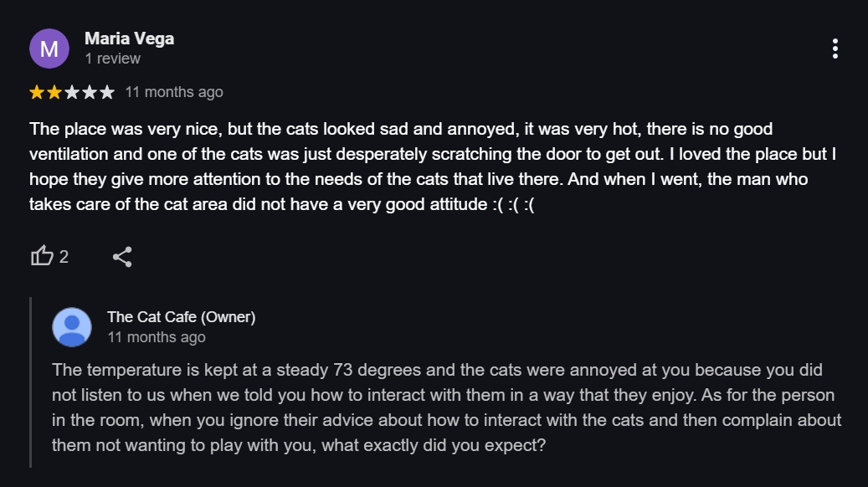Open the three-dot review options menu
The width and height of the screenshot is (868, 487).
pos(835,49)
